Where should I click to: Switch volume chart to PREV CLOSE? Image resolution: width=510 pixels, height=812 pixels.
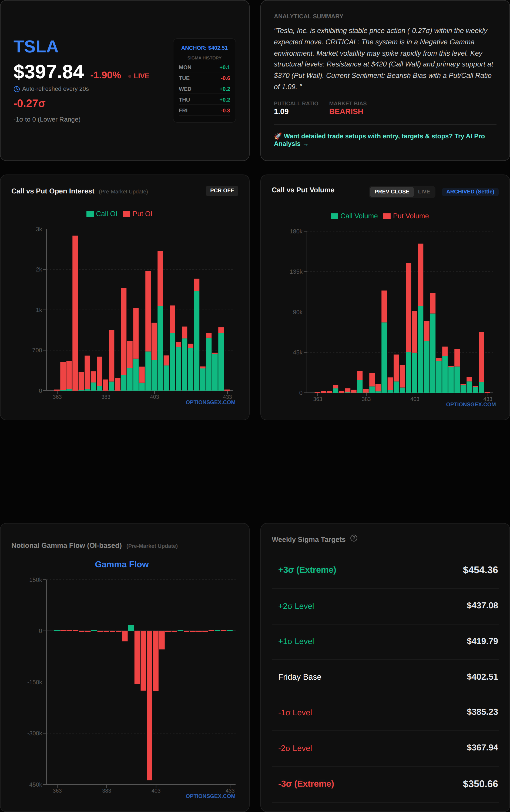[x=391, y=192]
